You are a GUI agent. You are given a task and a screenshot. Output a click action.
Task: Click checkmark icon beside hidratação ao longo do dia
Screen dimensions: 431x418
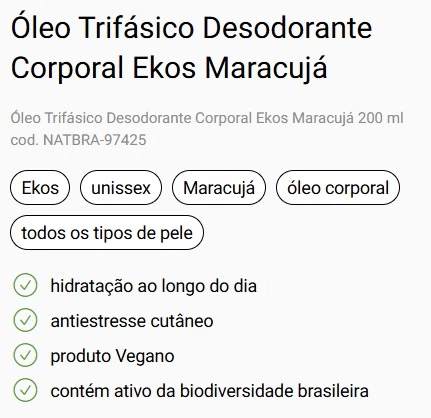pyautogui.click(x=25, y=285)
